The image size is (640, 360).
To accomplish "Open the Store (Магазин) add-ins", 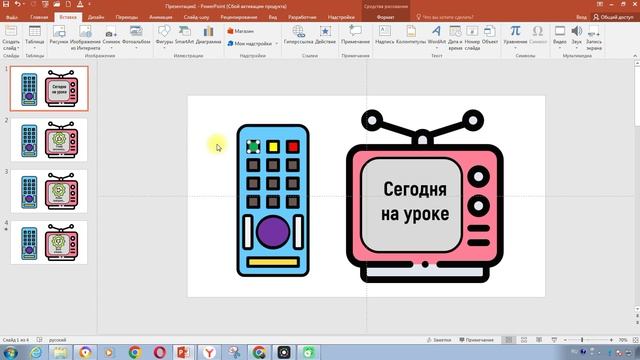I will [x=241, y=31].
